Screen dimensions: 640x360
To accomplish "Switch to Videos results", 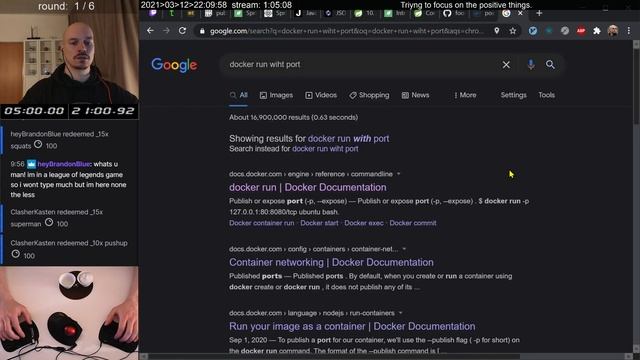I will tap(321, 95).
